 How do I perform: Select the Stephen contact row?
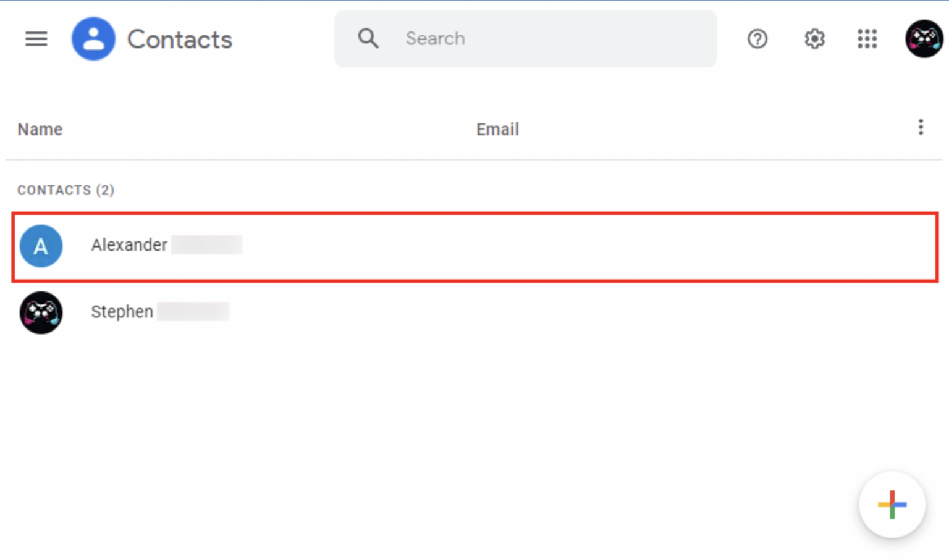pyautogui.click(x=432, y=312)
